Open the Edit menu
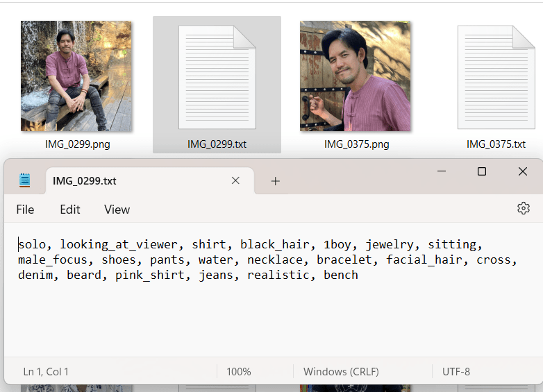 [x=70, y=210]
